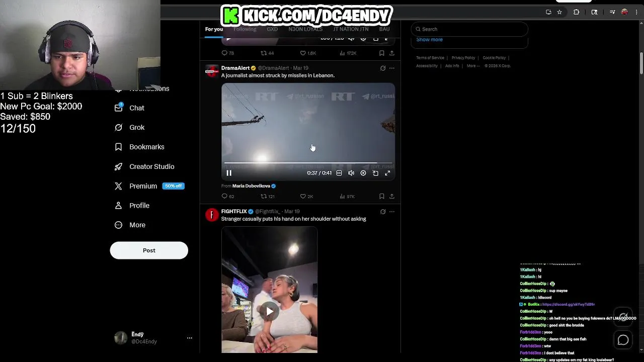The width and height of the screenshot is (644, 362).
Task: Reply to the DramaAlert post (62 replies)
Action: 228,196
